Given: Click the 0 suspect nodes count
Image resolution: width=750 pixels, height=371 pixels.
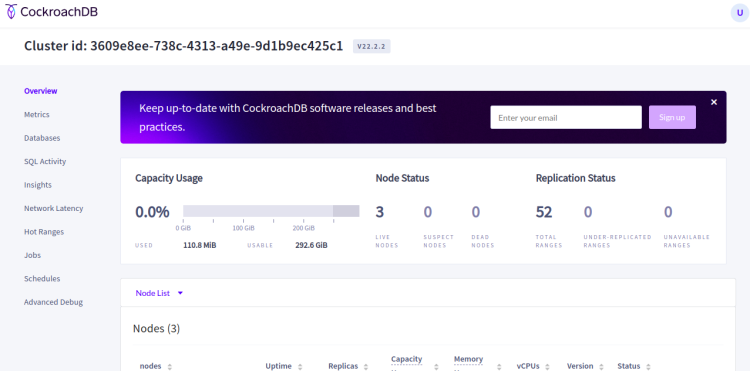Looking at the screenshot, I should 428,212.
